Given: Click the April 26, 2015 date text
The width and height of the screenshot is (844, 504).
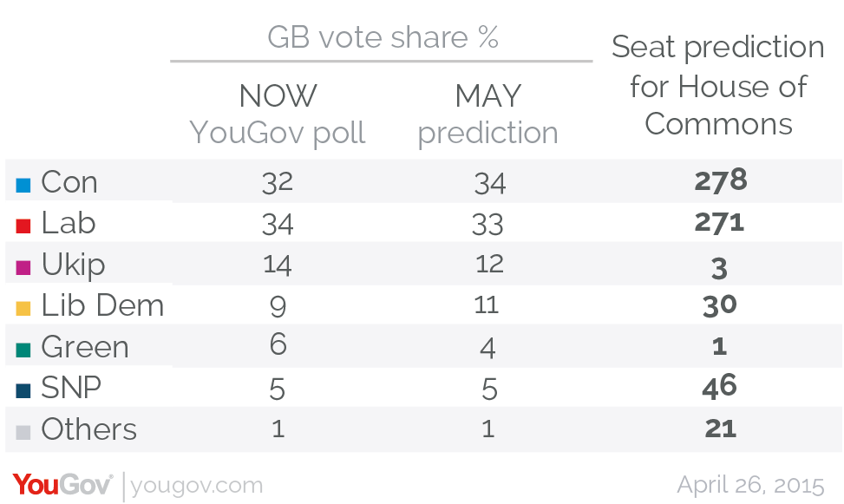Looking at the screenshot, I should (x=751, y=485).
